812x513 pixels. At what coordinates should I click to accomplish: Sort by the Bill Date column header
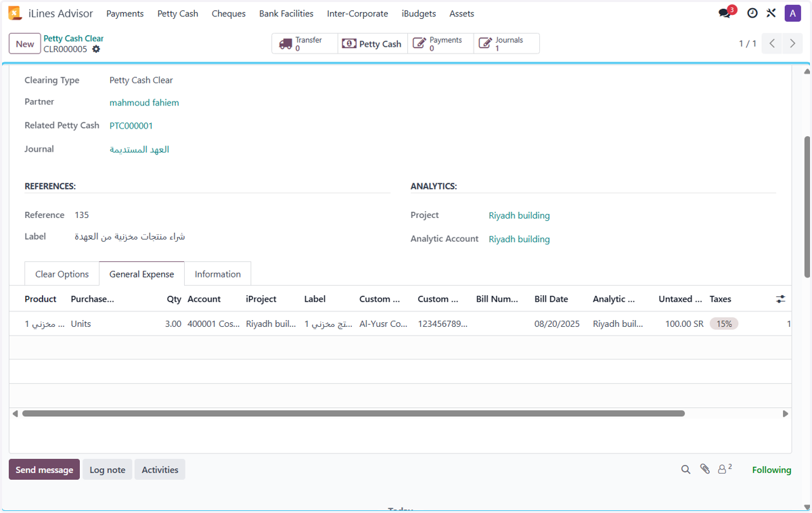pyautogui.click(x=551, y=299)
